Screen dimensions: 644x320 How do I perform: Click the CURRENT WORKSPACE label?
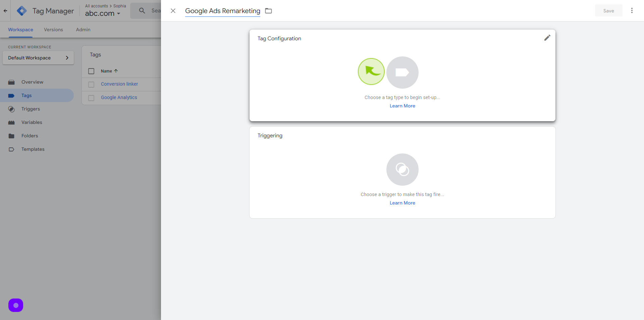click(30, 47)
